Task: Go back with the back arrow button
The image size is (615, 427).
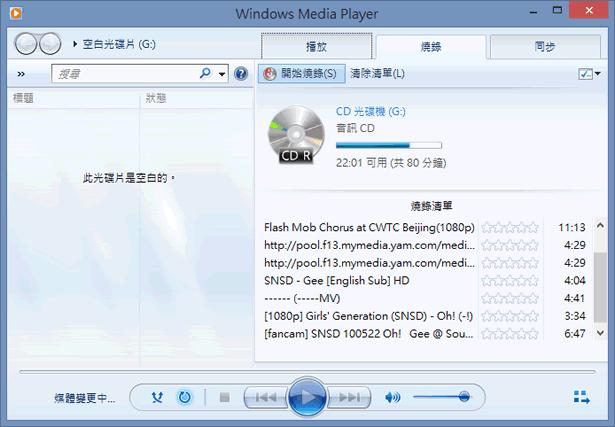Action: (26, 44)
